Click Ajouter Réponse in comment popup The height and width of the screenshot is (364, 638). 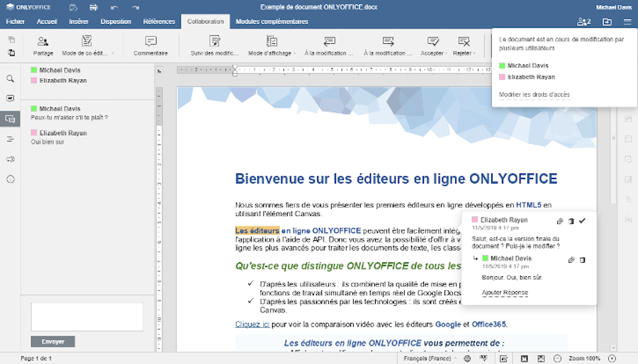click(505, 292)
